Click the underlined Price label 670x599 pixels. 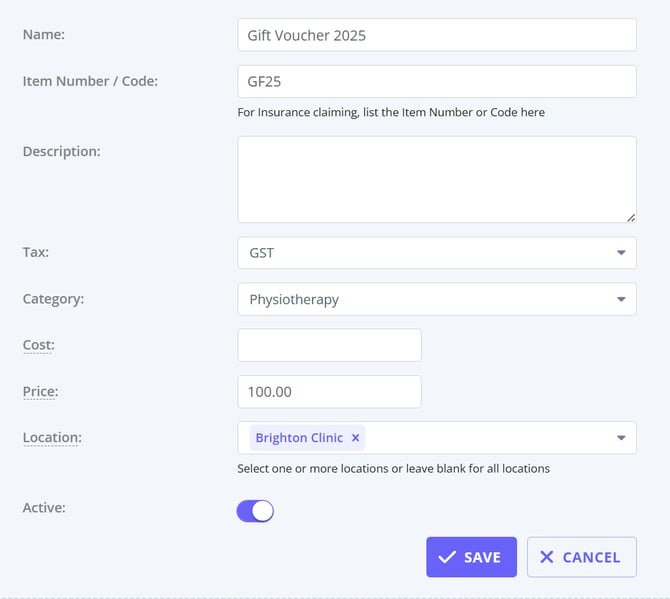pos(40,391)
